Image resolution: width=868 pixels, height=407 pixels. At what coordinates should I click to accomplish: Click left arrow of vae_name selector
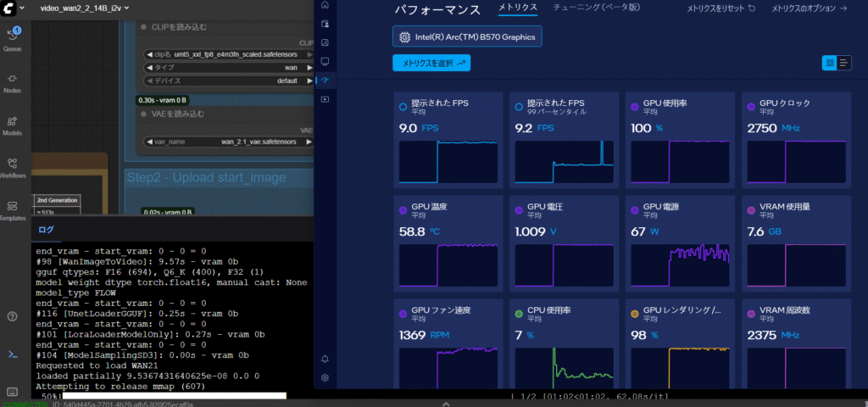tap(149, 142)
